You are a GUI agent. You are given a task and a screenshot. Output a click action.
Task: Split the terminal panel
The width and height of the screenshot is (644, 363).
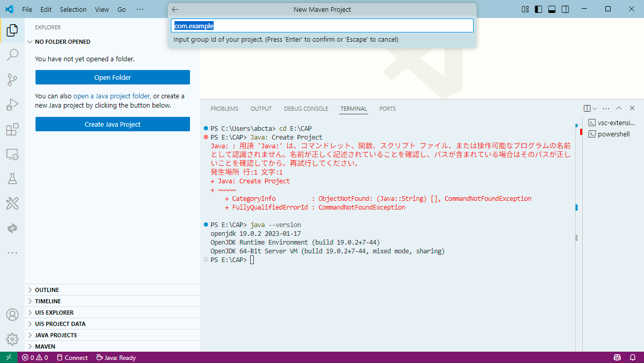tap(587, 109)
